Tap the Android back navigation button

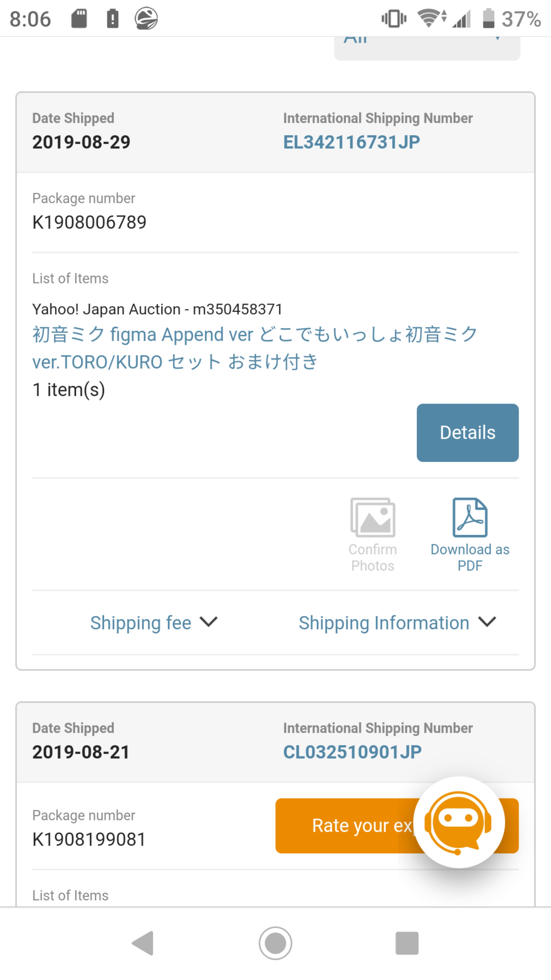coord(143,943)
